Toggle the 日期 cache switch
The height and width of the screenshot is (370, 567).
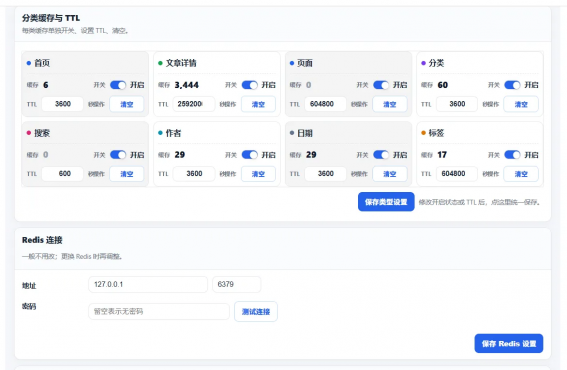381,155
